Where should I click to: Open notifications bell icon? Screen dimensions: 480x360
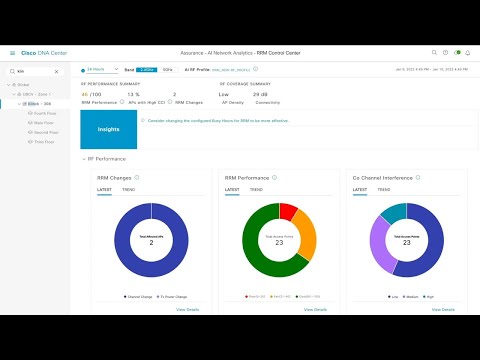coord(468,53)
